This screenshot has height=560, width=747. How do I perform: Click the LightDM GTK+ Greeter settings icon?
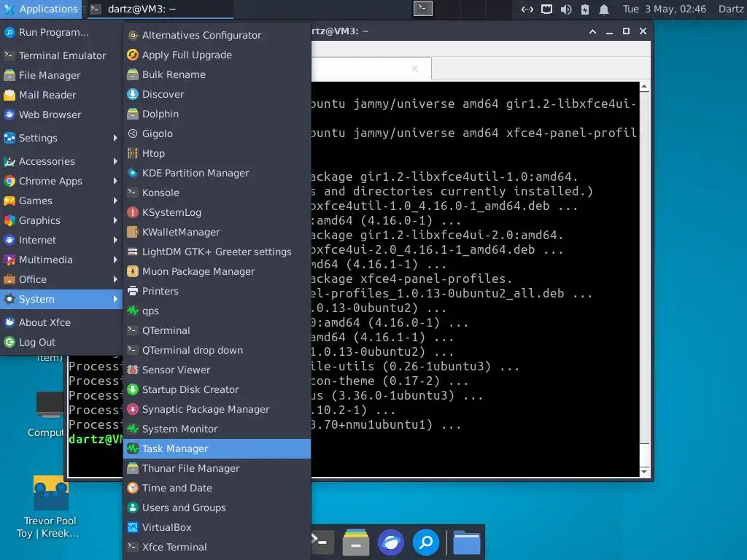coord(133,252)
